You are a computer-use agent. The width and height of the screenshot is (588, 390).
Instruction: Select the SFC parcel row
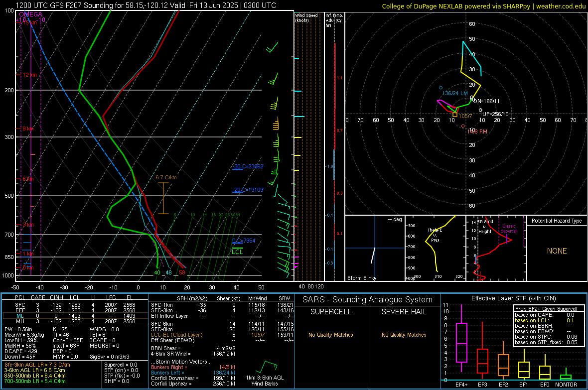coord(75,305)
